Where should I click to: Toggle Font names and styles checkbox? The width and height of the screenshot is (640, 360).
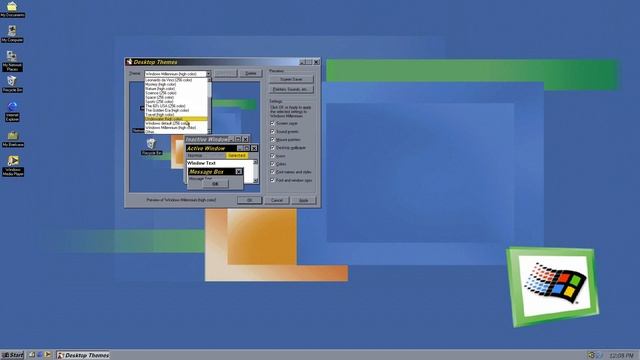point(272,172)
